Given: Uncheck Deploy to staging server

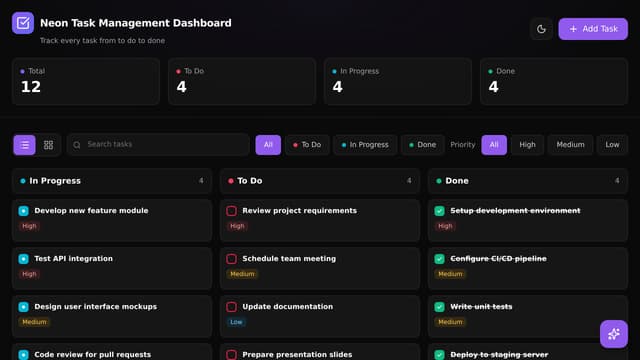Looking at the screenshot, I should pyautogui.click(x=440, y=355).
